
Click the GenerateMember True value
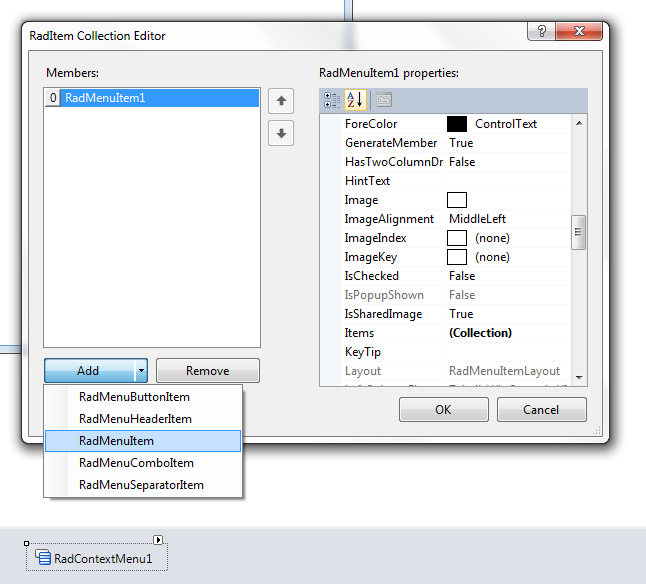click(461, 143)
